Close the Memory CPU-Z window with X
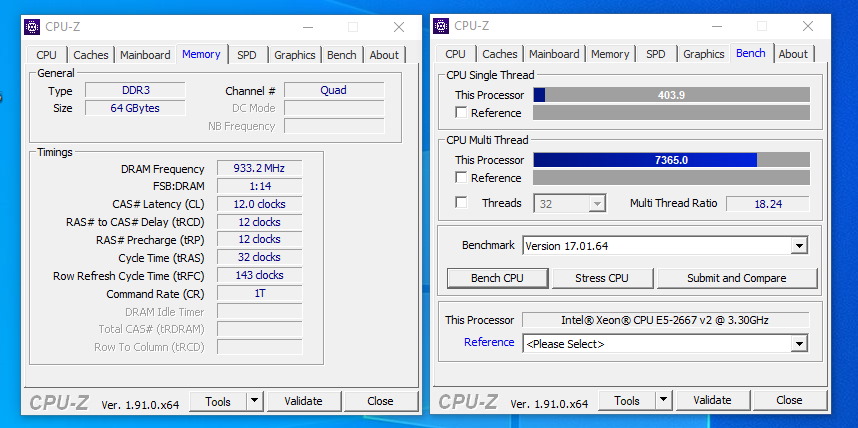 (399, 27)
